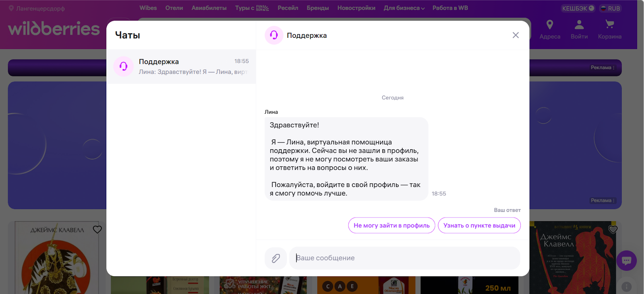Screen dimensions: 644x294
Task: Click the Wildberries logo
Action: 54,29
